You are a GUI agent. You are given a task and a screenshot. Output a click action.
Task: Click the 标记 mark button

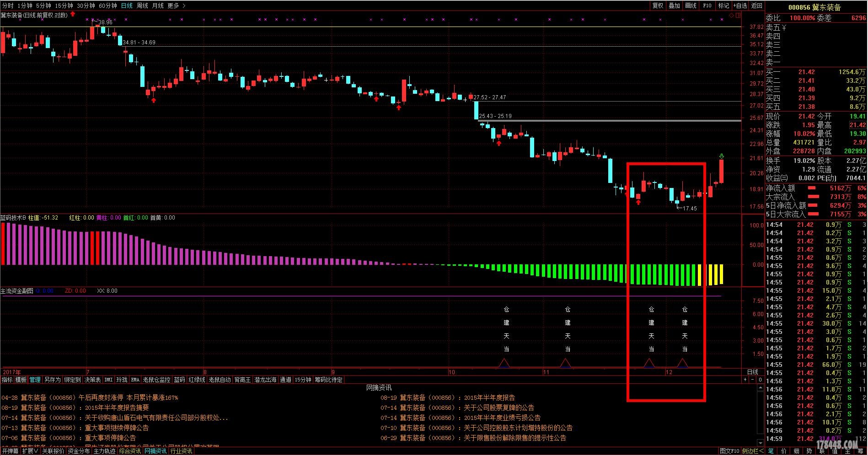[723, 5]
